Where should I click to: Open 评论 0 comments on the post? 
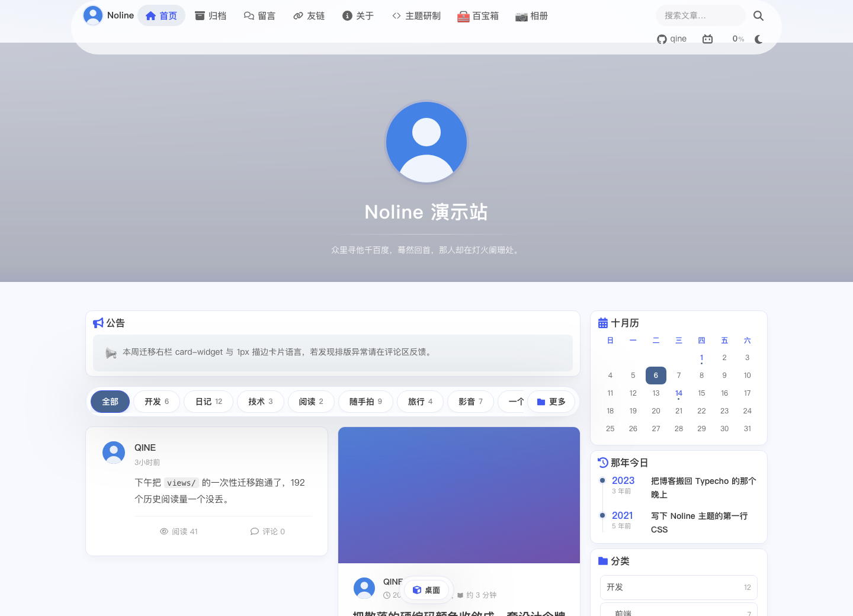pos(268,531)
